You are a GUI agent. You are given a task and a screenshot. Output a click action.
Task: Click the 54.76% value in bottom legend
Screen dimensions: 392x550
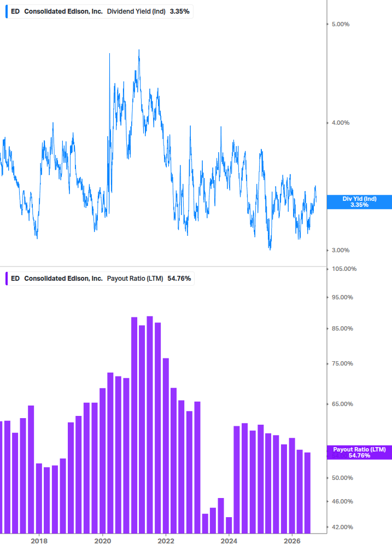tap(179, 279)
